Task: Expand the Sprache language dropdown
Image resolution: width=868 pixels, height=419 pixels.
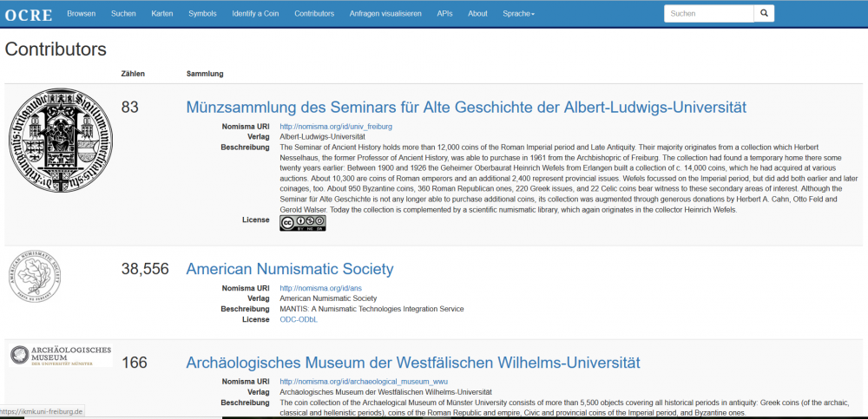Action: [x=518, y=14]
